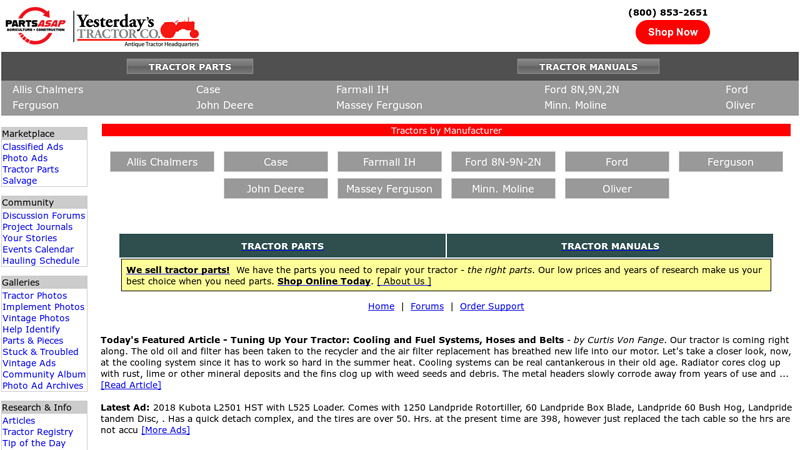Click the Parts ASAP logo
Viewport: 800px width, 450px height.
tap(35, 27)
